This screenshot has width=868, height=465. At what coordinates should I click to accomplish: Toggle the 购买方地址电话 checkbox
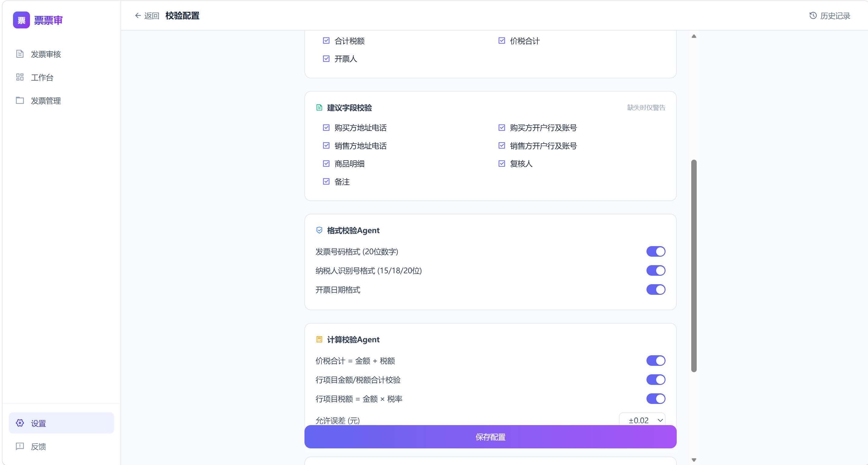[x=326, y=128]
